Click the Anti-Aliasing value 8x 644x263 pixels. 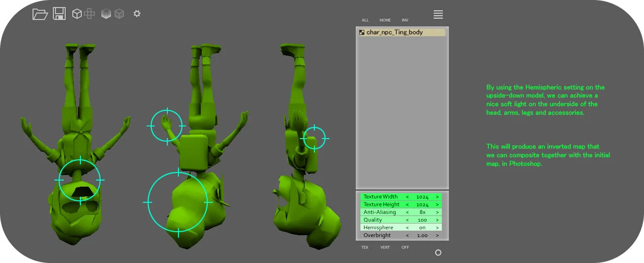423,212
